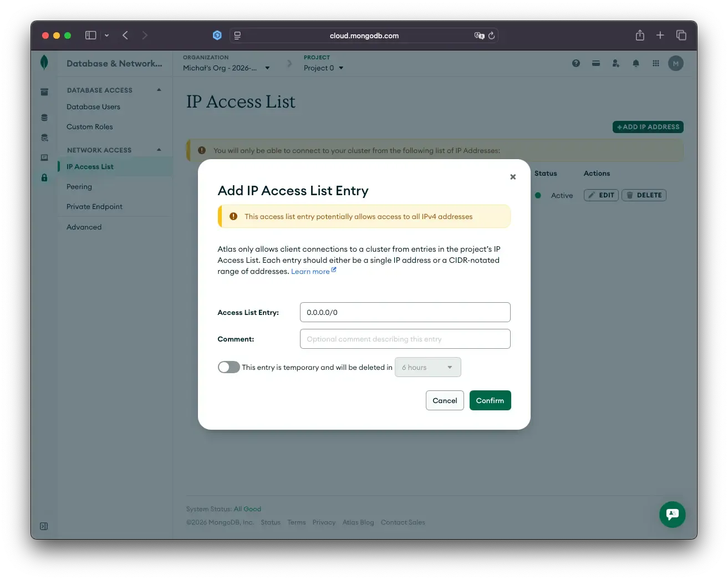Viewport: 728px width, 580px height.
Task: Delete the active IP entry
Action: coord(644,195)
